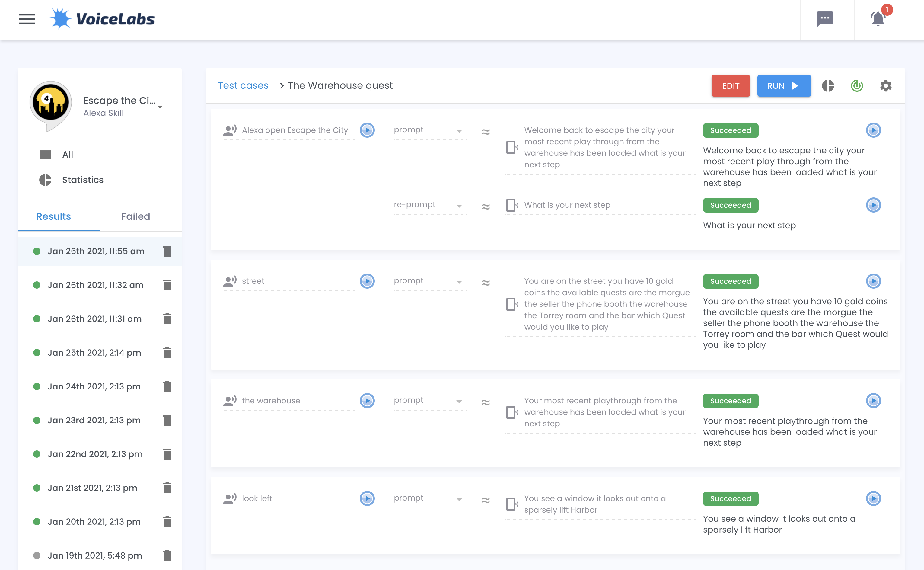Switch to the Failed tab
The height and width of the screenshot is (570, 924).
click(x=135, y=216)
